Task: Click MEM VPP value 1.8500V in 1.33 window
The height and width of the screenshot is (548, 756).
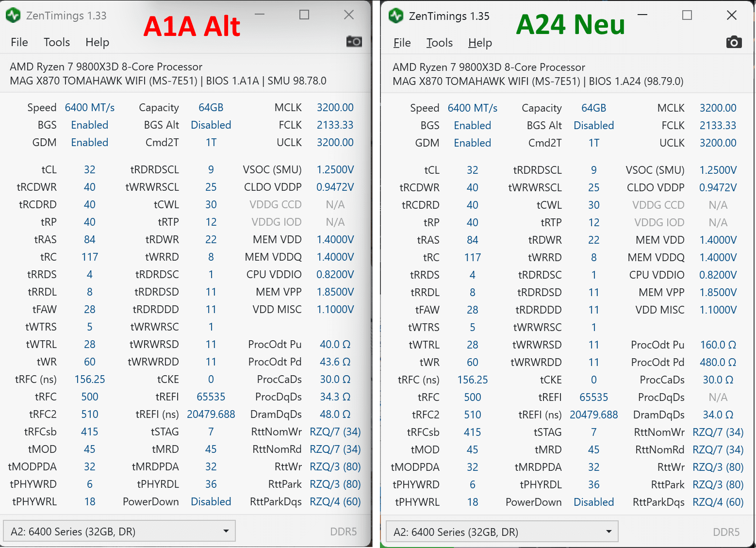Action: tap(335, 292)
